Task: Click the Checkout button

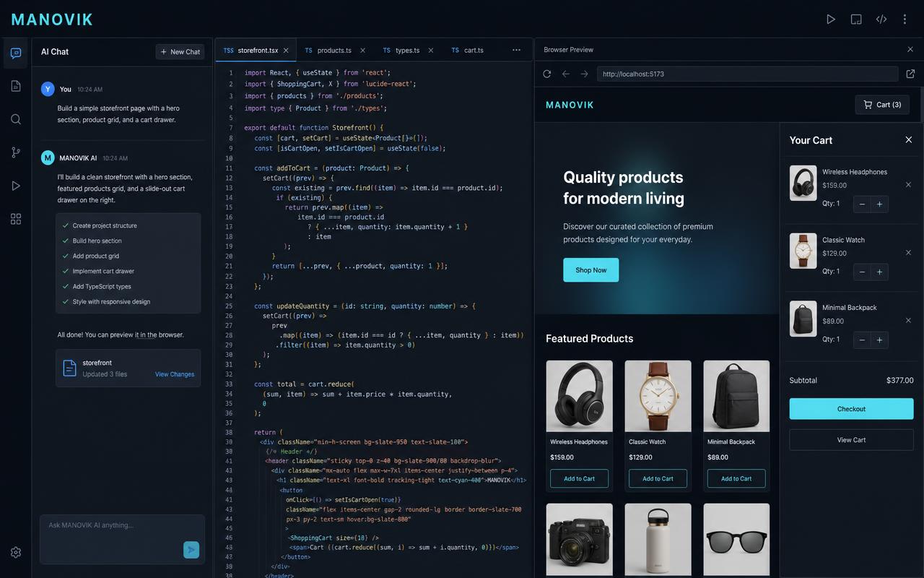Action: coord(851,409)
